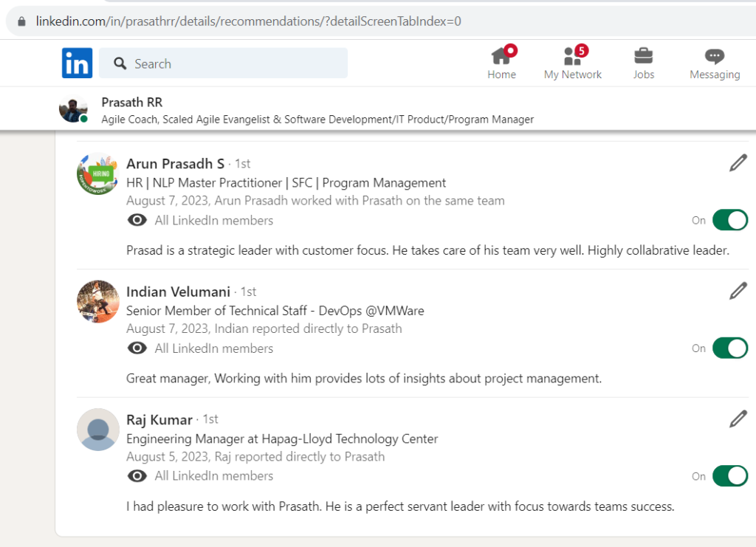
Task: Open Indian Velumani profile photo
Action: (98, 302)
